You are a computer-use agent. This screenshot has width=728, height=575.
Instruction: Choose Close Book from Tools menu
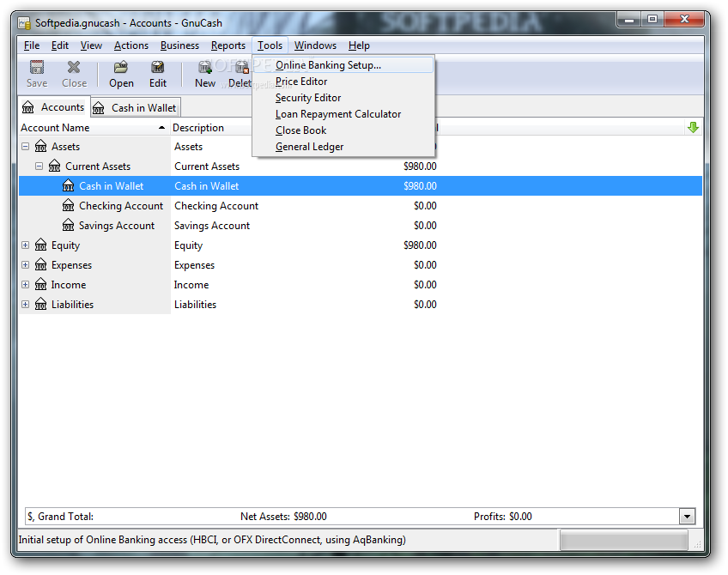(343, 130)
